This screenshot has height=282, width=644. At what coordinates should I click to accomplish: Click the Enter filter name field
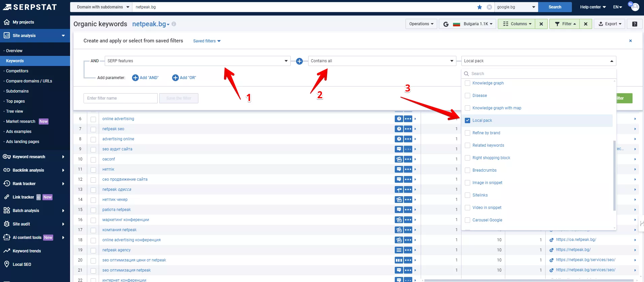121,98
